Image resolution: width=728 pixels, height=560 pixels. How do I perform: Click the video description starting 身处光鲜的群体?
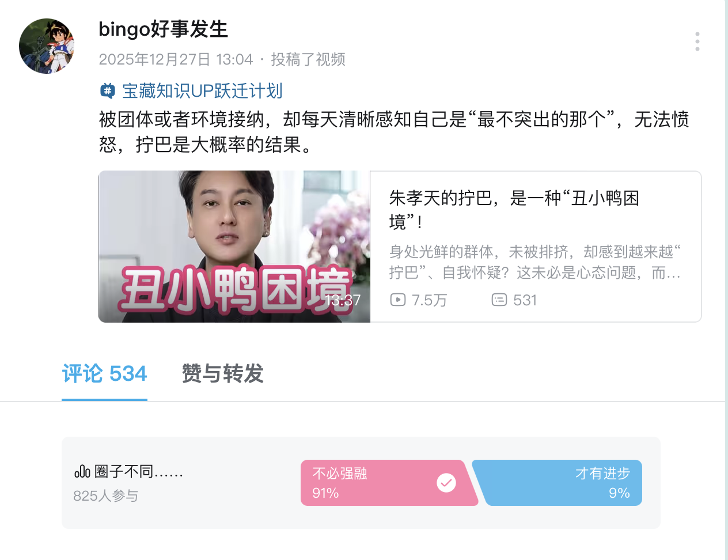coord(534,262)
